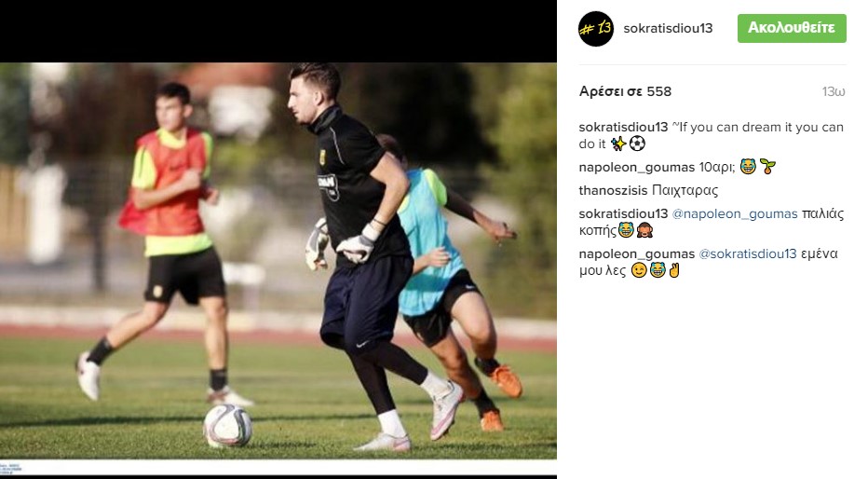Open sokratisdiou13 username in reply comment
The width and height of the screenshot is (868, 479).
[623, 213]
